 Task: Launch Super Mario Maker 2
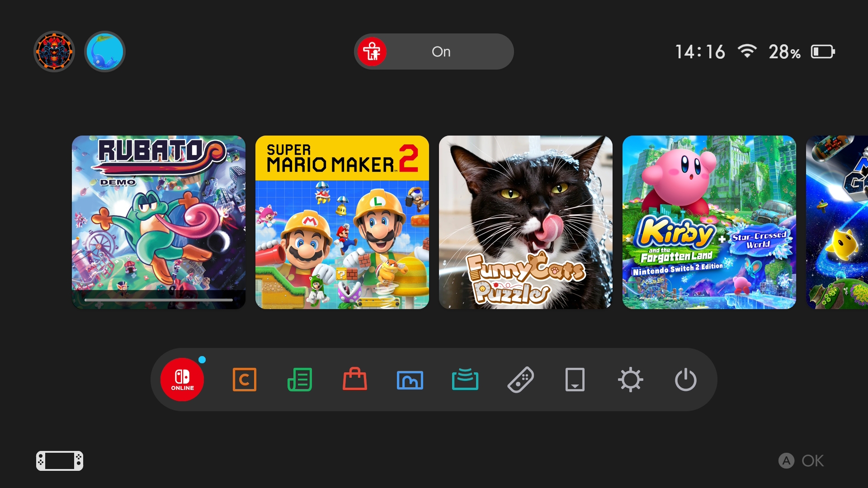coord(342,222)
